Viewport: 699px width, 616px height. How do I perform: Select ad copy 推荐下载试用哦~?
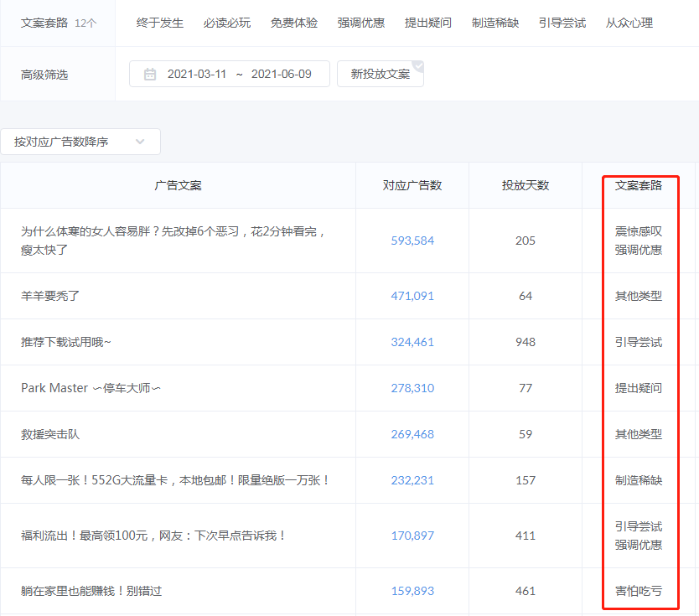[65, 342]
